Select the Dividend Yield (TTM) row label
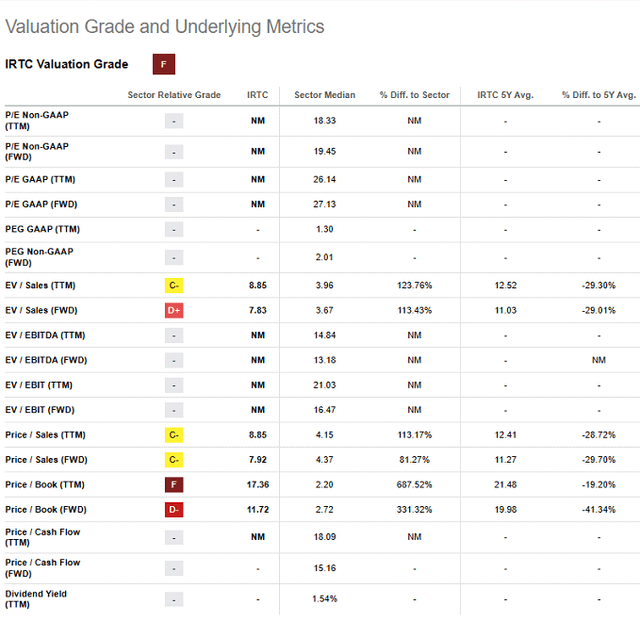Image resolution: width=640 pixels, height=621 pixels. (35, 598)
